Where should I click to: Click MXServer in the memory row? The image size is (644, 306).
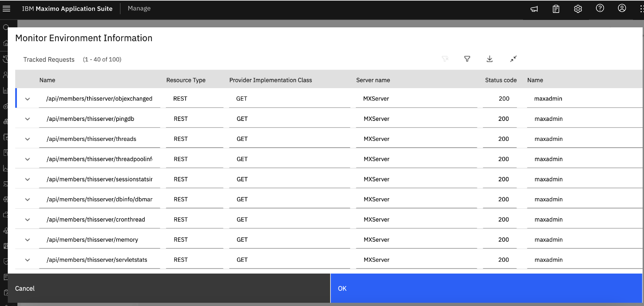click(376, 239)
